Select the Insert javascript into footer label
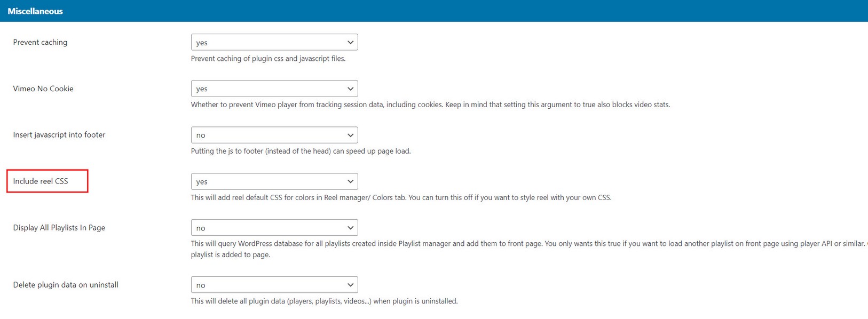This screenshot has width=868, height=319. [59, 135]
